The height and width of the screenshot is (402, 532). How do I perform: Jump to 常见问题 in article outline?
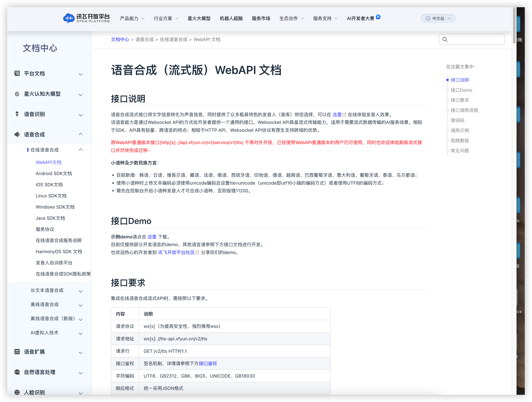pos(460,151)
